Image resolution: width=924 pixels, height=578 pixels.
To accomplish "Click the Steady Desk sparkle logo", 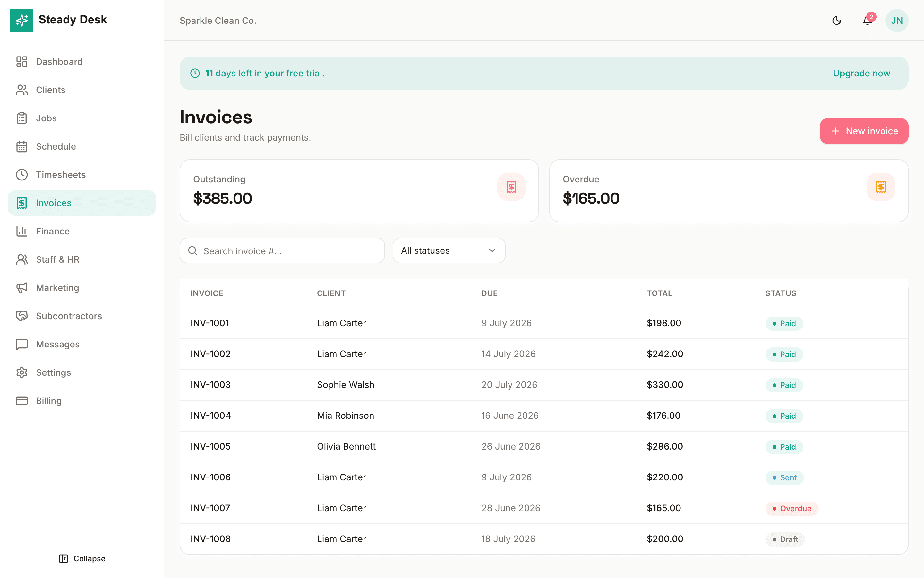I will pos(22,20).
